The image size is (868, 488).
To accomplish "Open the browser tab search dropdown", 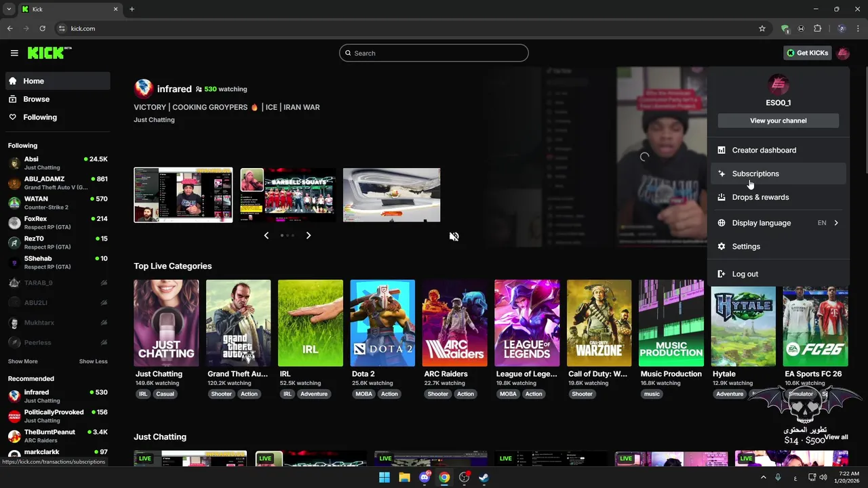I will point(9,9).
